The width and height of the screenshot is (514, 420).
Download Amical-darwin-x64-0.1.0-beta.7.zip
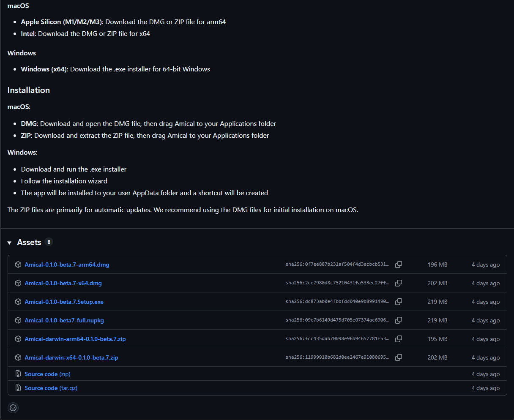pyautogui.click(x=71, y=357)
